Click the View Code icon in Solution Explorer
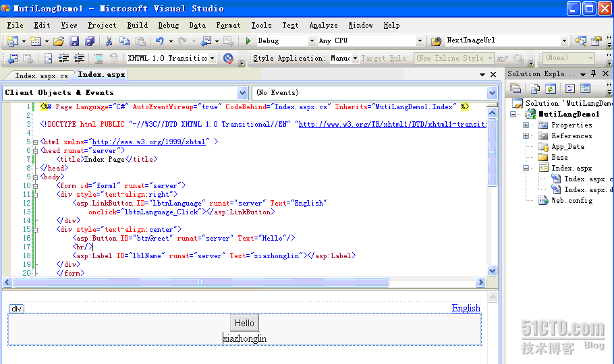 pyautogui.click(x=569, y=89)
